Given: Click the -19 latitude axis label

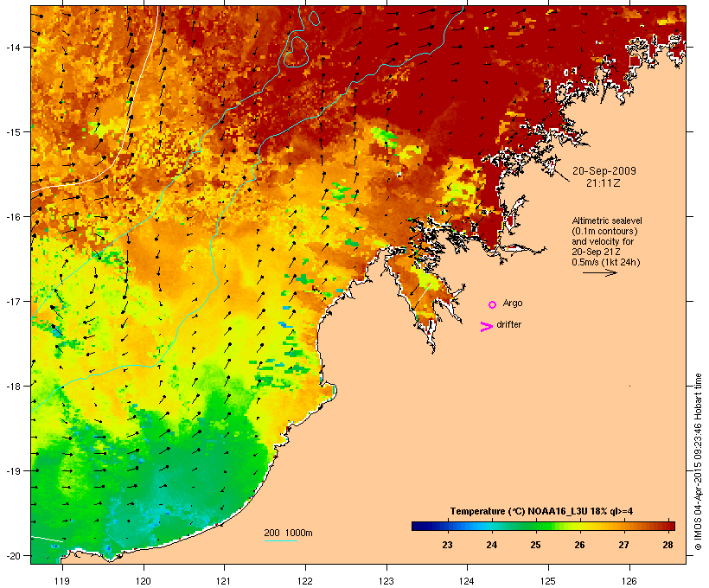Looking at the screenshot, I should [13, 471].
